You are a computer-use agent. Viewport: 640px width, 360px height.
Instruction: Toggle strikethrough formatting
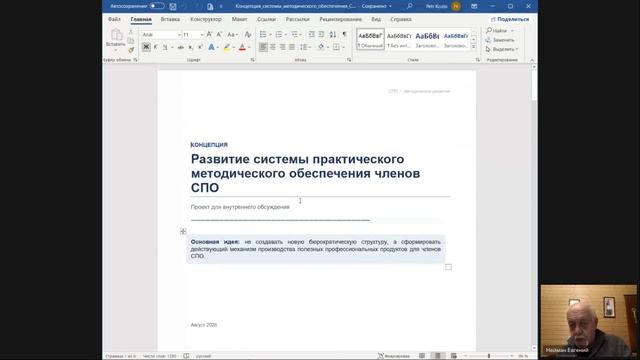pos(180,47)
